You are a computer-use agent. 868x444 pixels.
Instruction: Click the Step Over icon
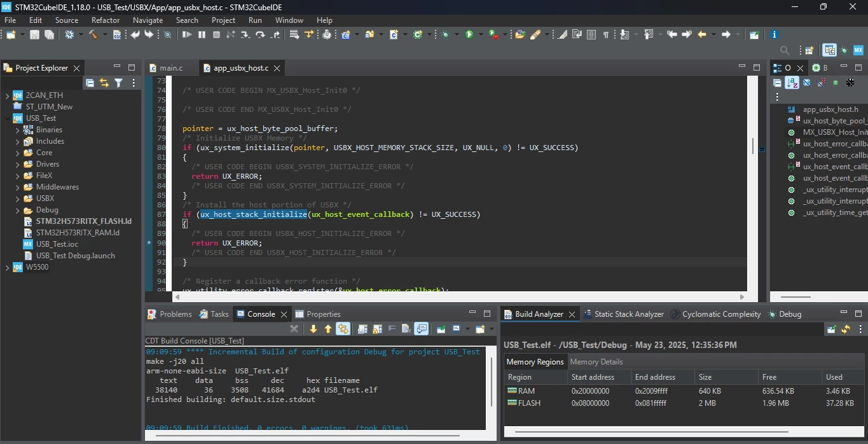coord(260,34)
